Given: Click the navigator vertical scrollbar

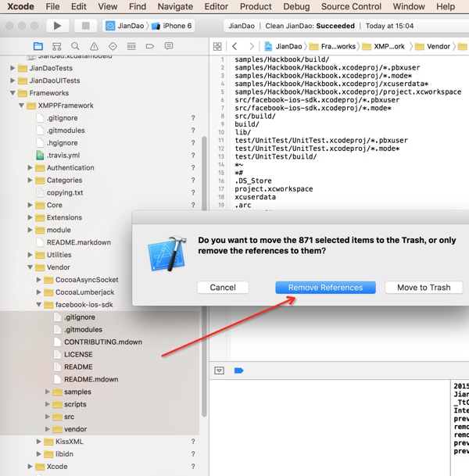Looking at the screenshot, I should (x=204, y=276).
